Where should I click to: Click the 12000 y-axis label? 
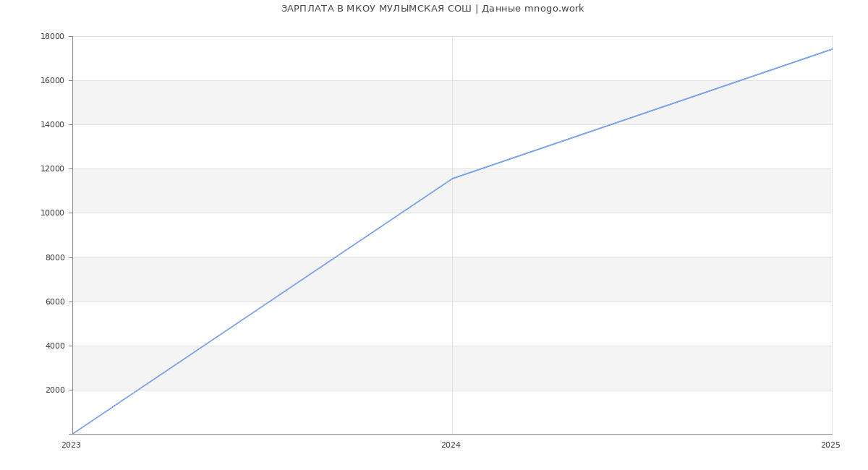click(54, 168)
